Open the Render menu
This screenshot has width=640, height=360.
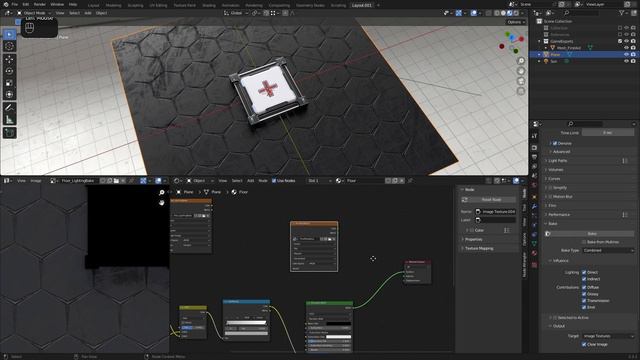[40, 4]
